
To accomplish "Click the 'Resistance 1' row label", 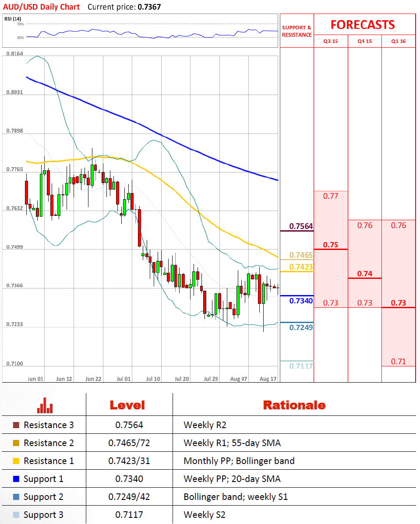I will [49, 461].
